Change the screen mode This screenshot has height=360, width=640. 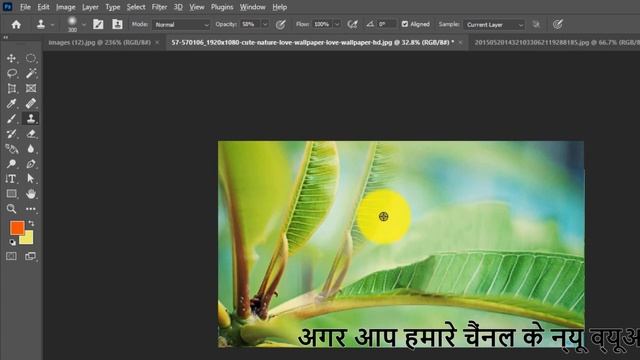(x=31, y=256)
